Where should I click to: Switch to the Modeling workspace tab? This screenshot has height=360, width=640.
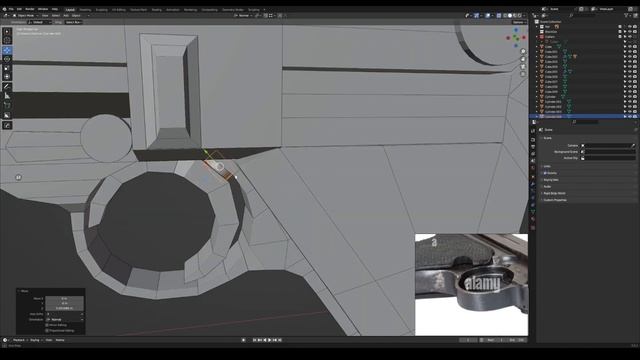pyautogui.click(x=85, y=9)
